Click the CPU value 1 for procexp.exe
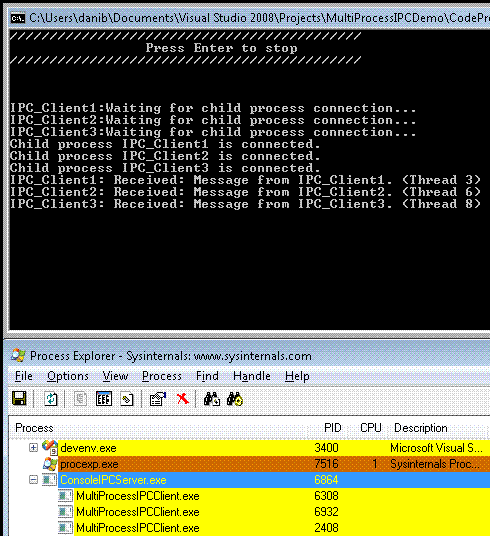The height and width of the screenshot is (538, 490). pos(375,464)
